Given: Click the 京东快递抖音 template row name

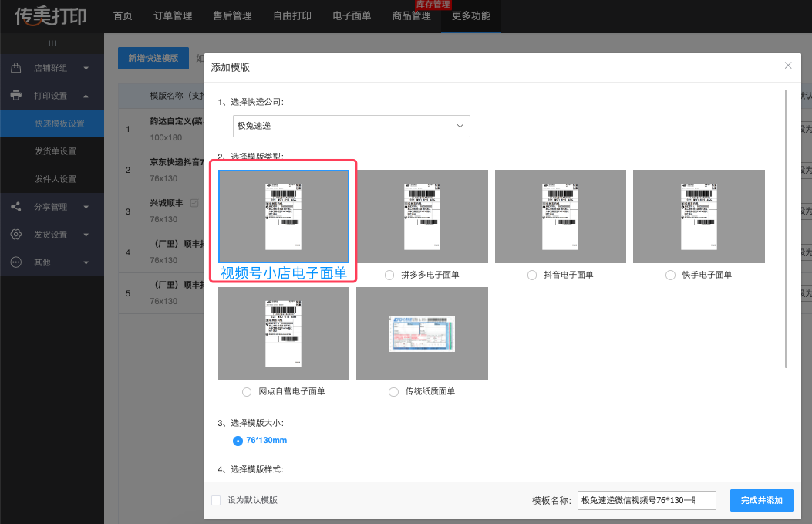Looking at the screenshot, I should (177, 162).
